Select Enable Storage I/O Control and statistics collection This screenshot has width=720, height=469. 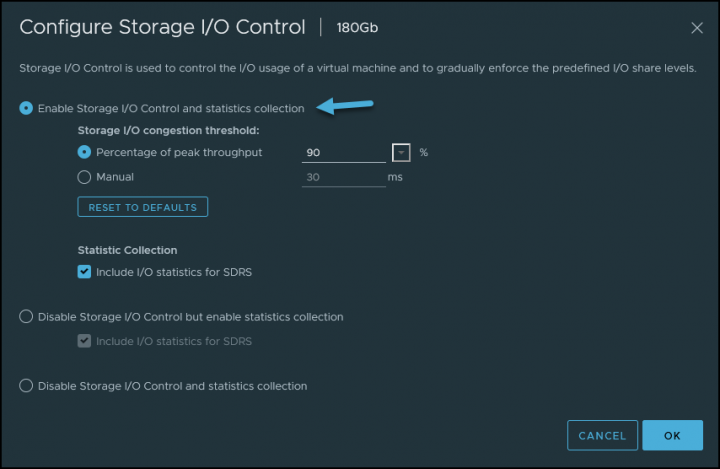tap(26, 108)
